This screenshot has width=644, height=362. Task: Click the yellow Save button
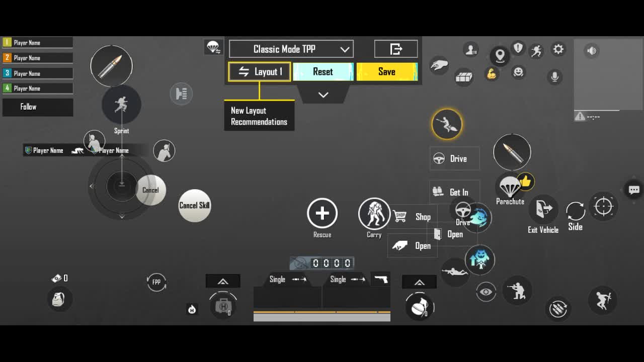[x=387, y=72]
